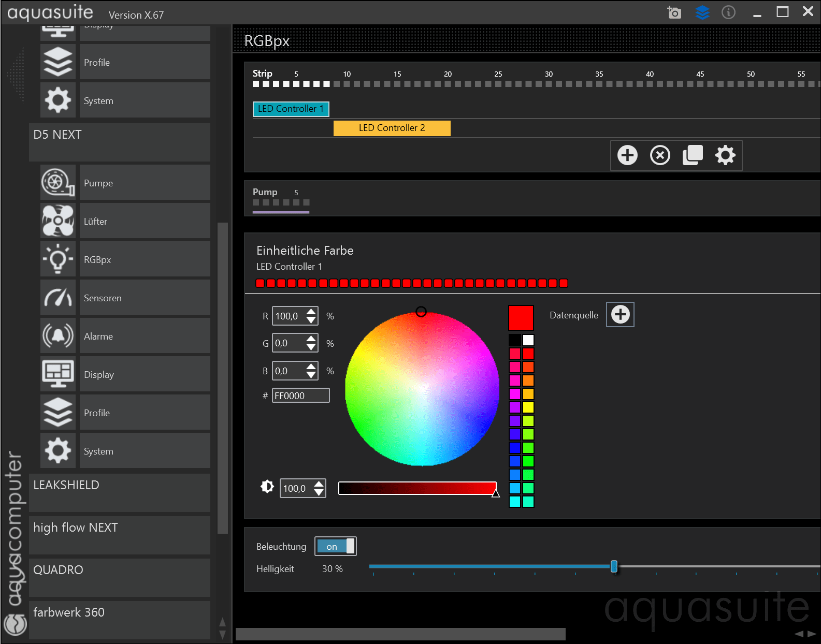Add a Datenquelle with the plus button
This screenshot has height=644, width=821.
[x=621, y=314]
